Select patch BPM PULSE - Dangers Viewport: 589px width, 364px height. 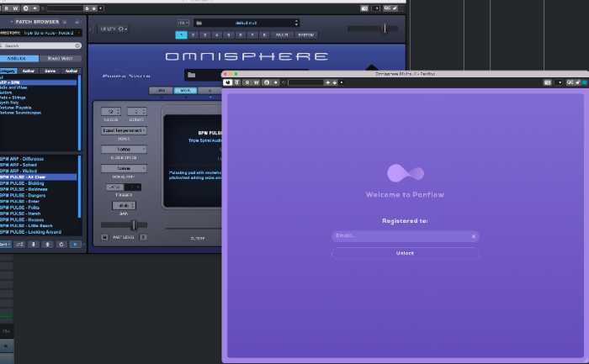39,195
